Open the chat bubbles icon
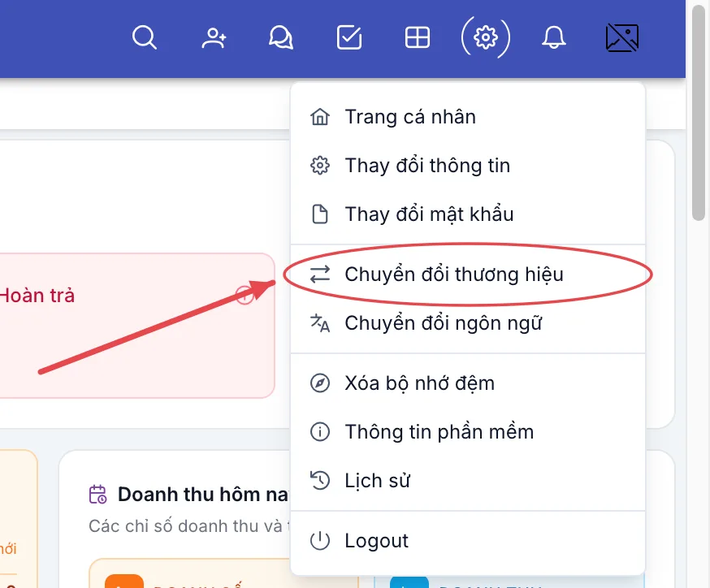The width and height of the screenshot is (710, 588). tap(281, 37)
